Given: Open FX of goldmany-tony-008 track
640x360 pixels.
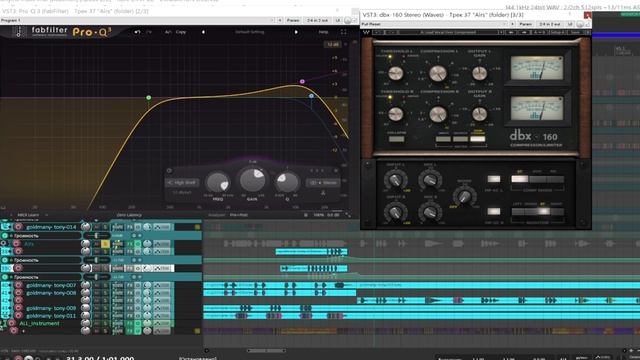Looking at the screenshot, I should (130, 293).
